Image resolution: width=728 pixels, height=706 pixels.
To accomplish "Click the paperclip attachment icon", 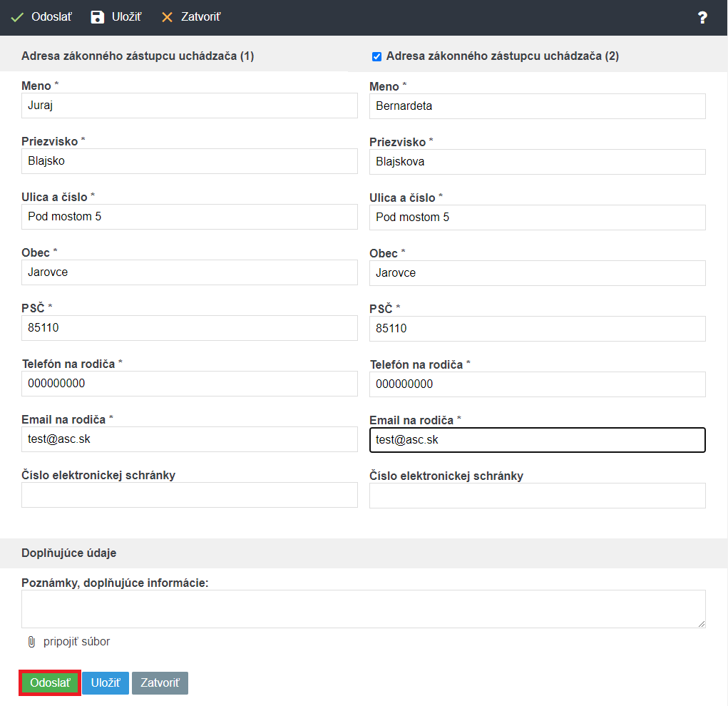I will (31, 642).
